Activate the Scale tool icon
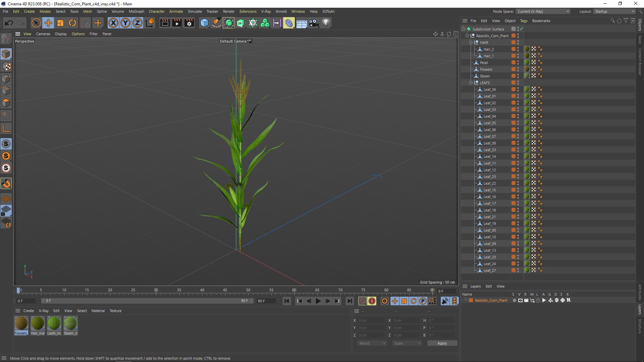Image resolution: width=644 pixels, height=362 pixels. click(x=60, y=23)
